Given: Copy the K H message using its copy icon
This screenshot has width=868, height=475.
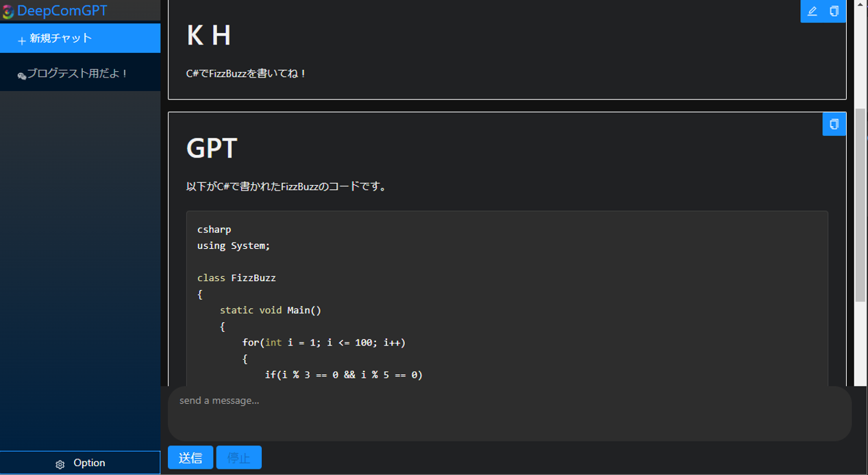Looking at the screenshot, I should pos(834,11).
